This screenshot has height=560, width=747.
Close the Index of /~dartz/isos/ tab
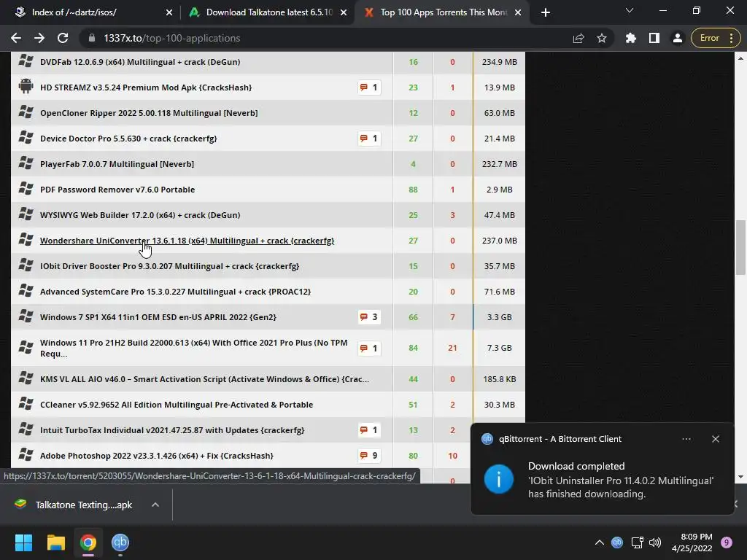(169, 12)
